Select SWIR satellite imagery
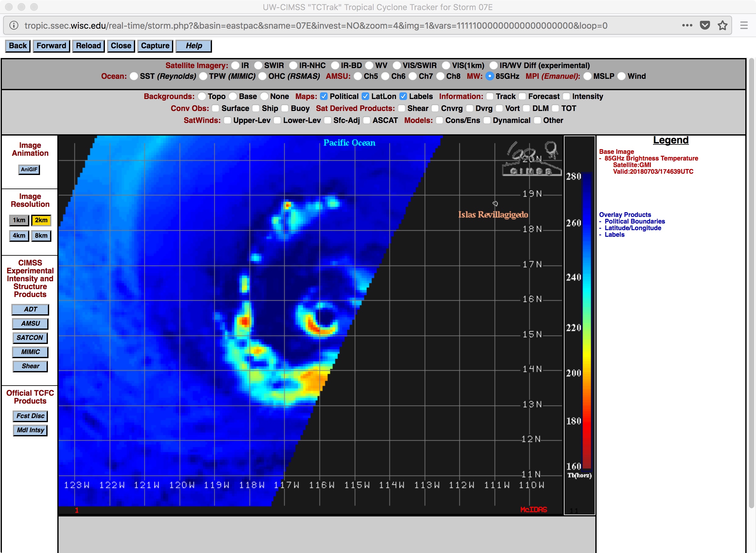 [x=258, y=65]
